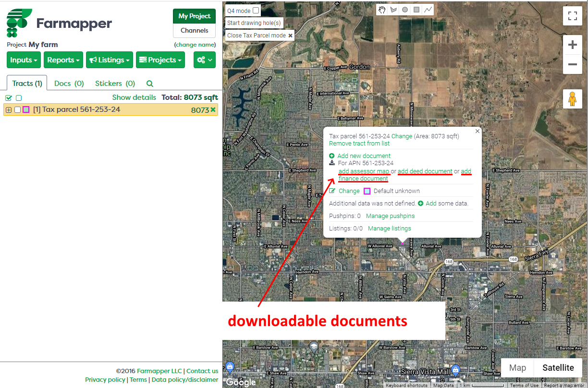Remove Tax parcel 561-253-24 with green X
The image size is (588, 388).
point(213,109)
